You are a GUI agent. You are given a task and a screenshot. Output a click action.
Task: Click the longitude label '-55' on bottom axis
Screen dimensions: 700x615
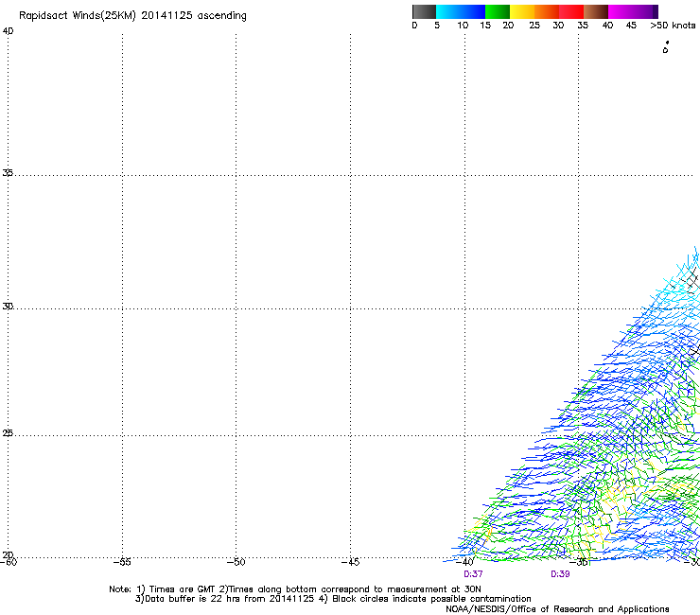point(122,562)
